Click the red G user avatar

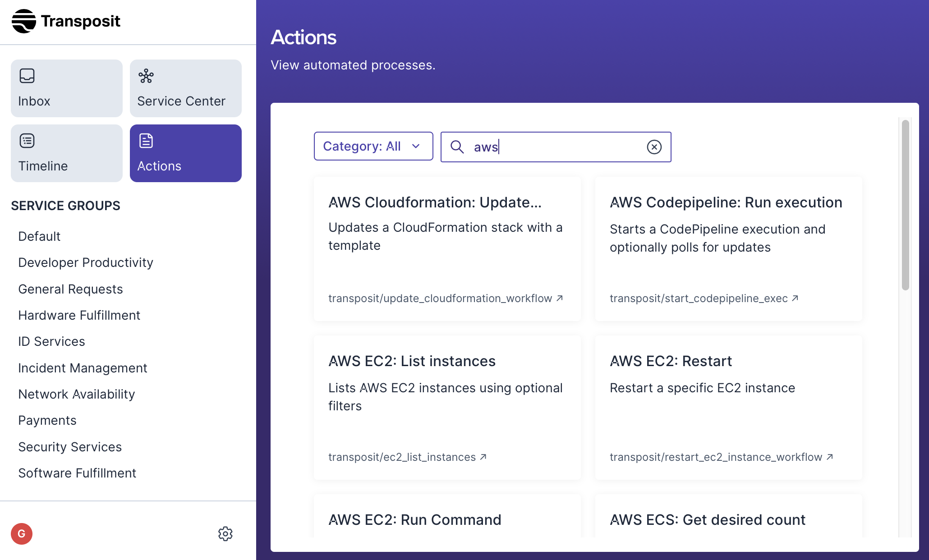(x=22, y=534)
